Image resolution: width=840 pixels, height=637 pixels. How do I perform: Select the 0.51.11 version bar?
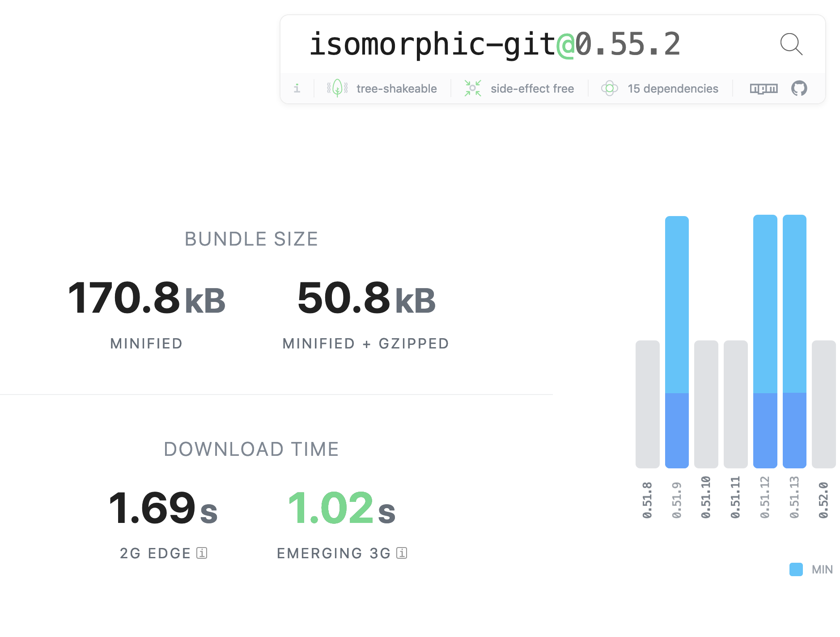coord(735,404)
